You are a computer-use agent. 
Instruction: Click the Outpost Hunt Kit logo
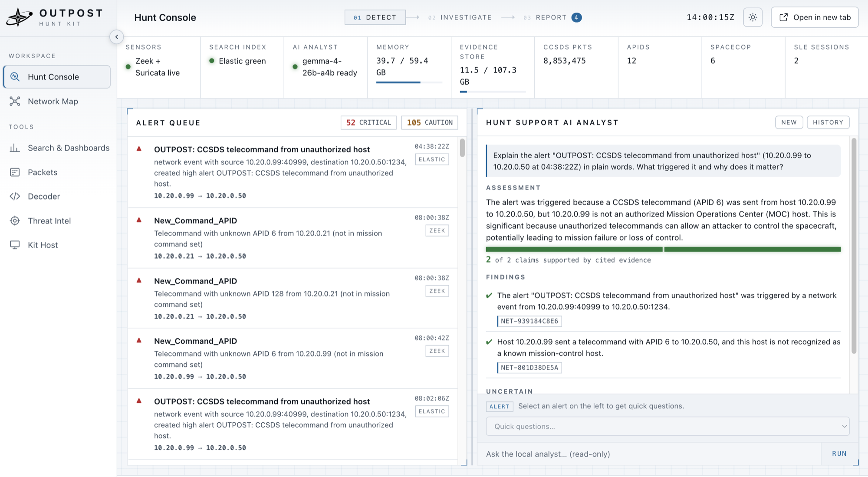[54, 17]
